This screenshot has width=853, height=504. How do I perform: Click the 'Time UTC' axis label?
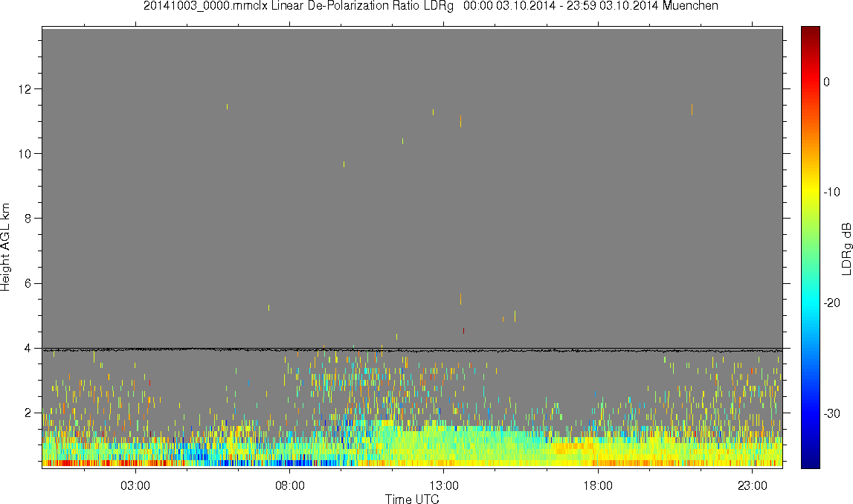coord(412,499)
